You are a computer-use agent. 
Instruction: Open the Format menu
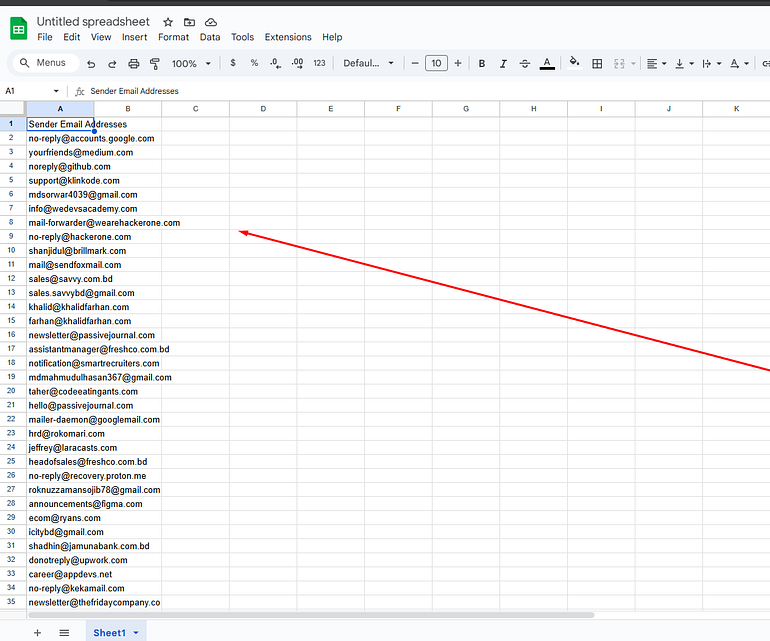click(173, 37)
